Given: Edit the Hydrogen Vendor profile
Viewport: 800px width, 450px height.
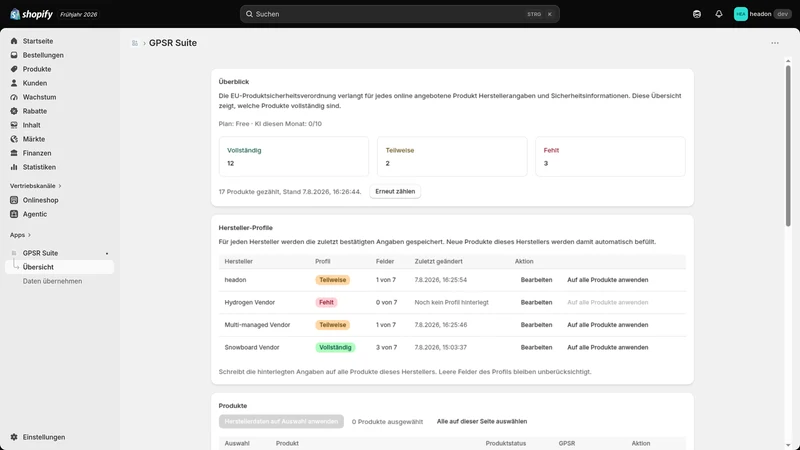Looking at the screenshot, I should (536, 302).
